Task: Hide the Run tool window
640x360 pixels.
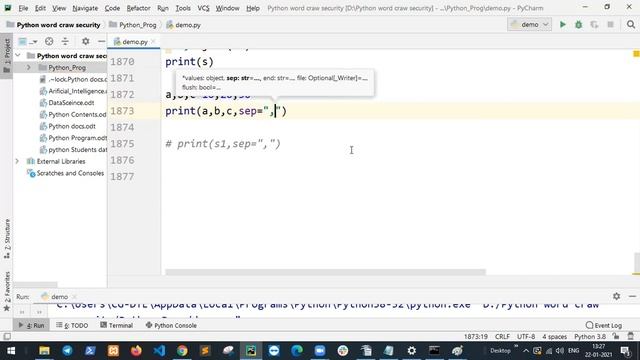Action: (x=632, y=296)
